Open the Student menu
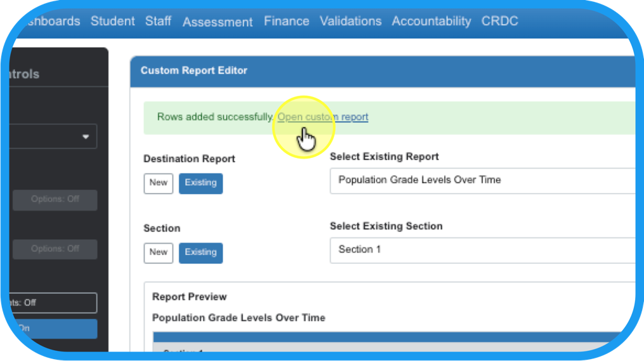The width and height of the screenshot is (644, 361). (112, 21)
